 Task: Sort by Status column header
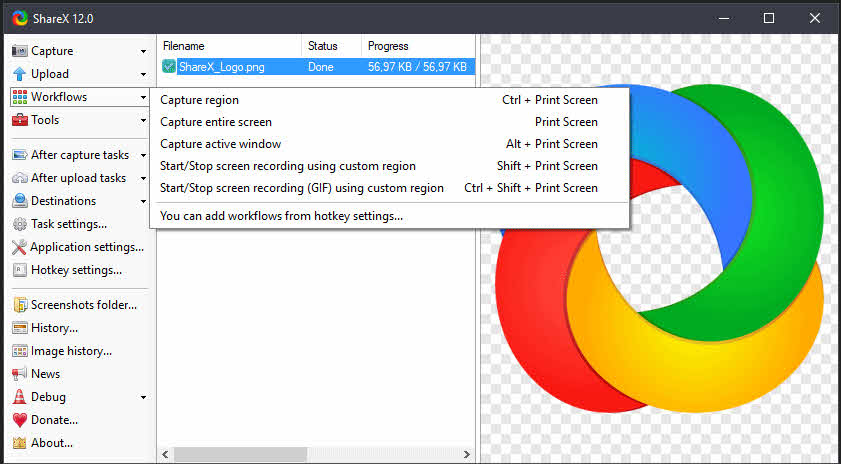(331, 46)
